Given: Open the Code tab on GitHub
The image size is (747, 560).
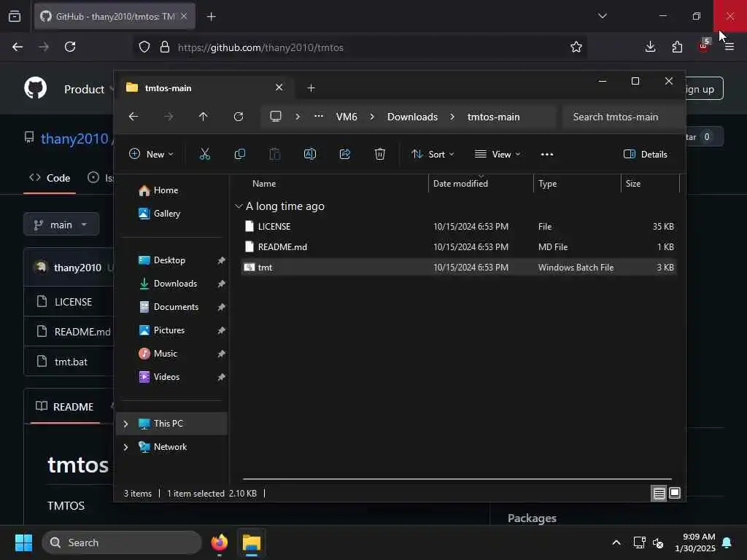Looking at the screenshot, I should click(x=50, y=178).
